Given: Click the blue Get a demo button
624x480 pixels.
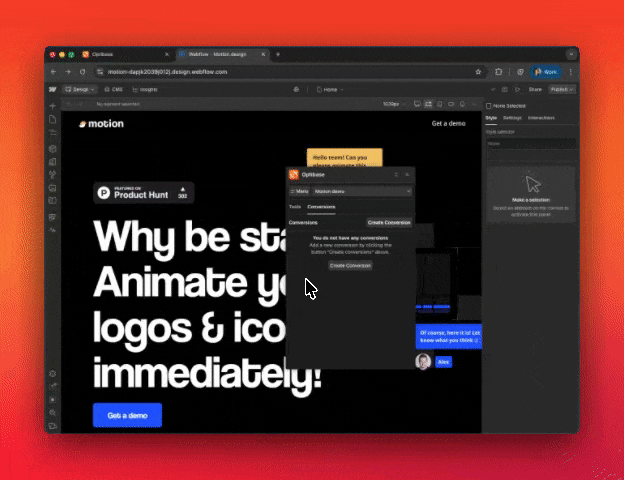Looking at the screenshot, I should click(127, 415).
